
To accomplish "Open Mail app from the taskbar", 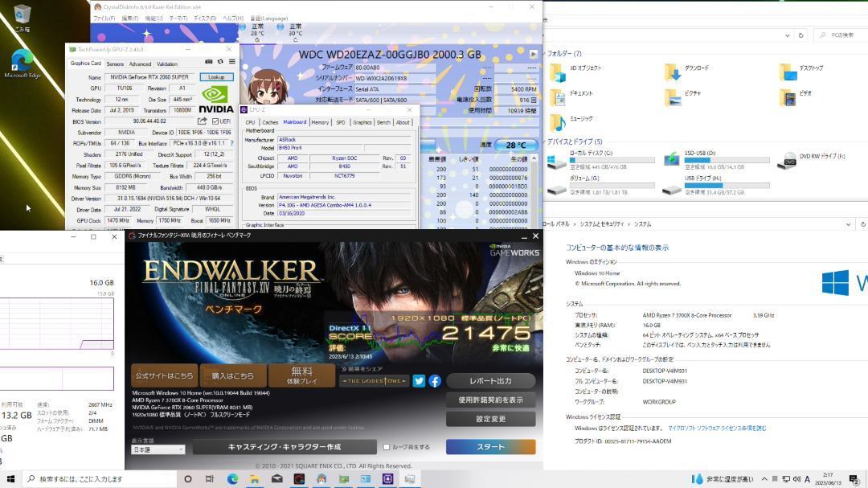I will coord(276,478).
